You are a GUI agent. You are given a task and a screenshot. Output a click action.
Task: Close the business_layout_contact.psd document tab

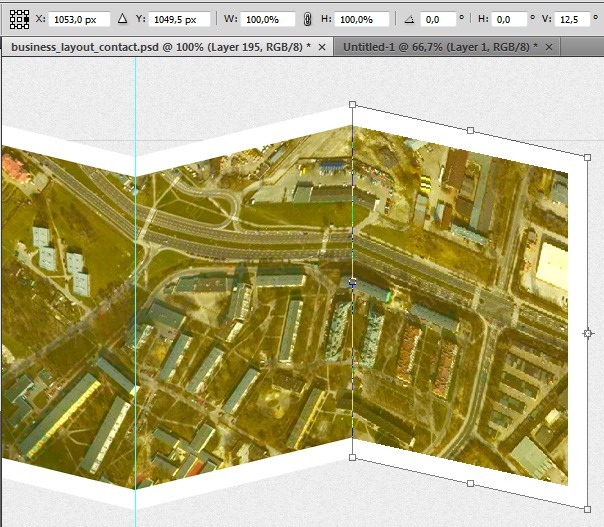tap(321, 47)
